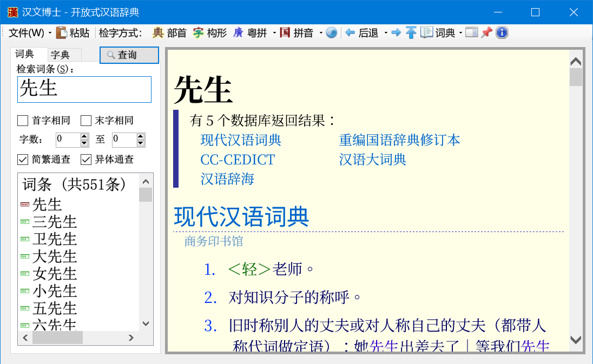Click down arrow of definition pane scrollbar
Image resolution: width=593 pixels, height=364 pixels.
tap(576, 340)
